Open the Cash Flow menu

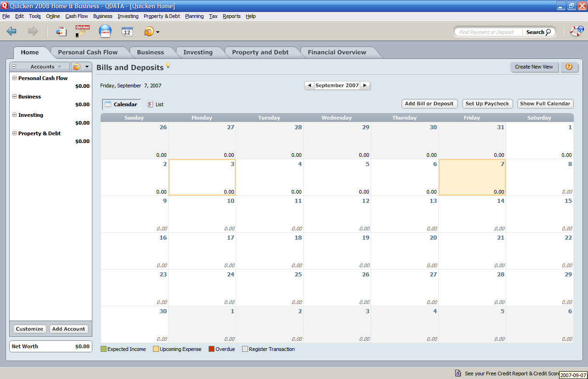[77, 16]
